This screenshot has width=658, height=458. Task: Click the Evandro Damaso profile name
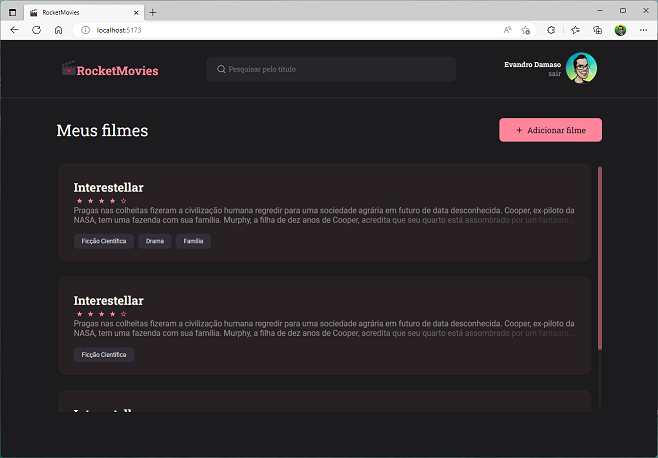pyautogui.click(x=533, y=64)
